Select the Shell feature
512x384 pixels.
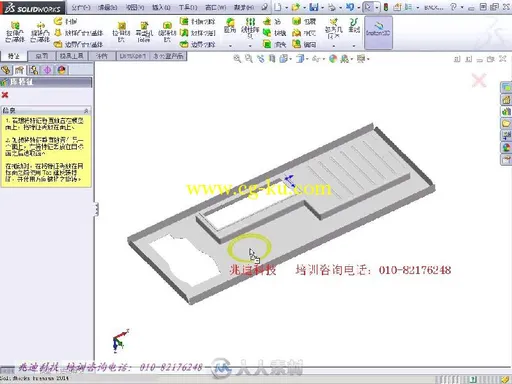pyautogui.click(x=274, y=44)
